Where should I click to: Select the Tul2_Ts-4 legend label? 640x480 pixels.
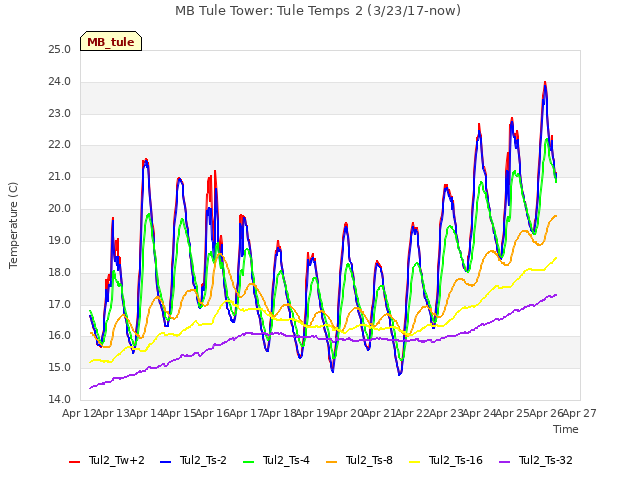coord(286,460)
